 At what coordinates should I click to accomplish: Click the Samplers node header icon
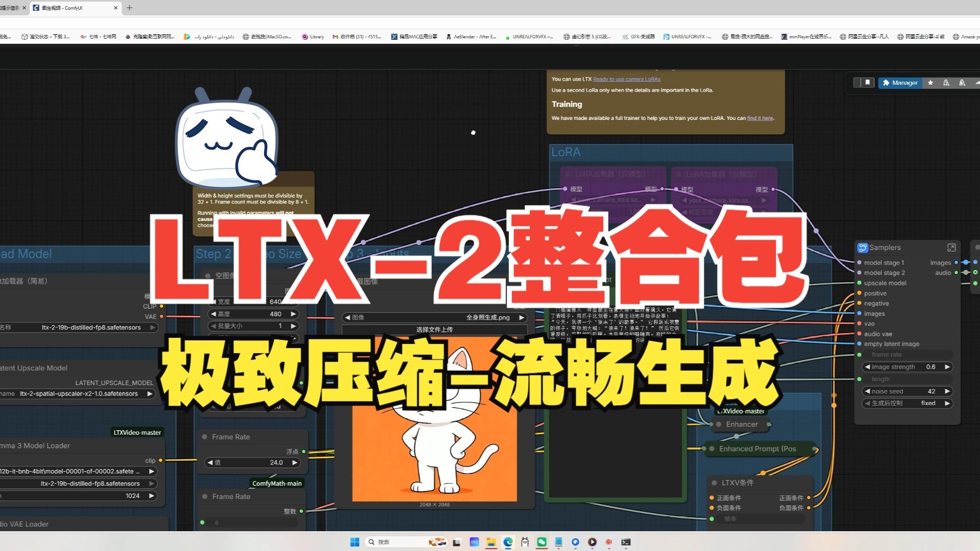pos(863,247)
